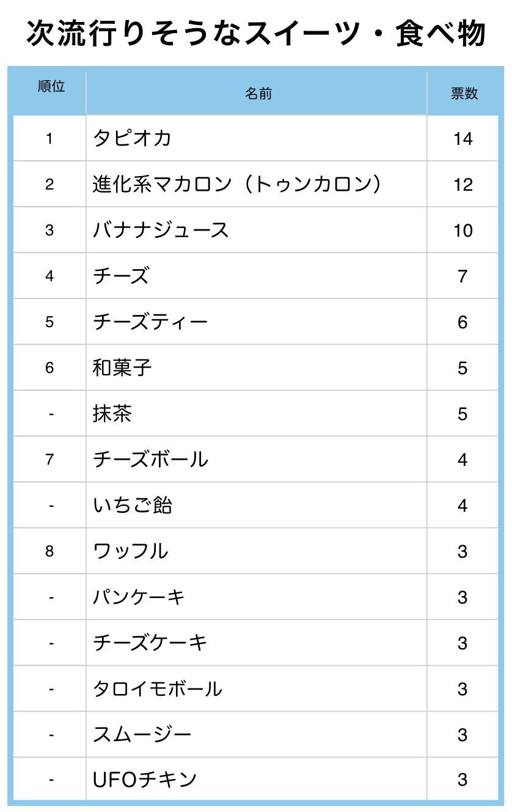The height and width of the screenshot is (812, 512).
Task: Click the 順位 column header
Action: 51,86
